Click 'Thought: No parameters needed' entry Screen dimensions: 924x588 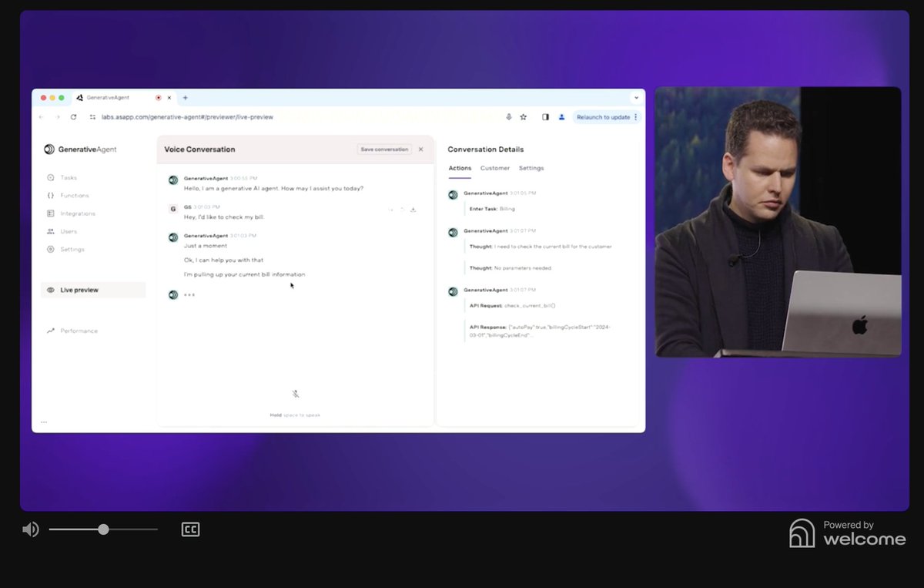pos(510,268)
